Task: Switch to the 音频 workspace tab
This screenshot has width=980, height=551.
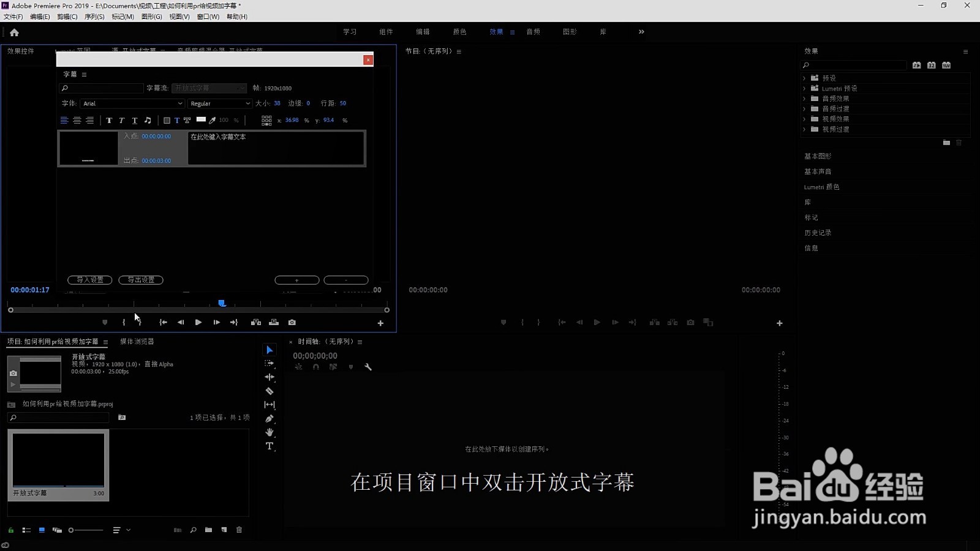Action: (x=533, y=32)
